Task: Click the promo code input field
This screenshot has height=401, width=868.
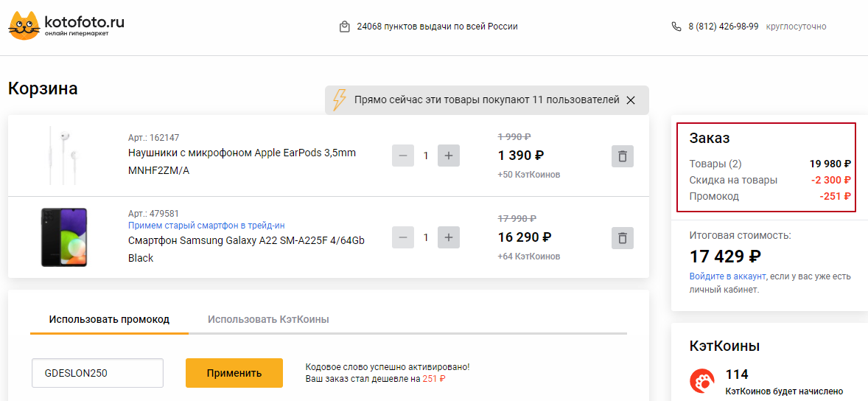Action: point(97,373)
